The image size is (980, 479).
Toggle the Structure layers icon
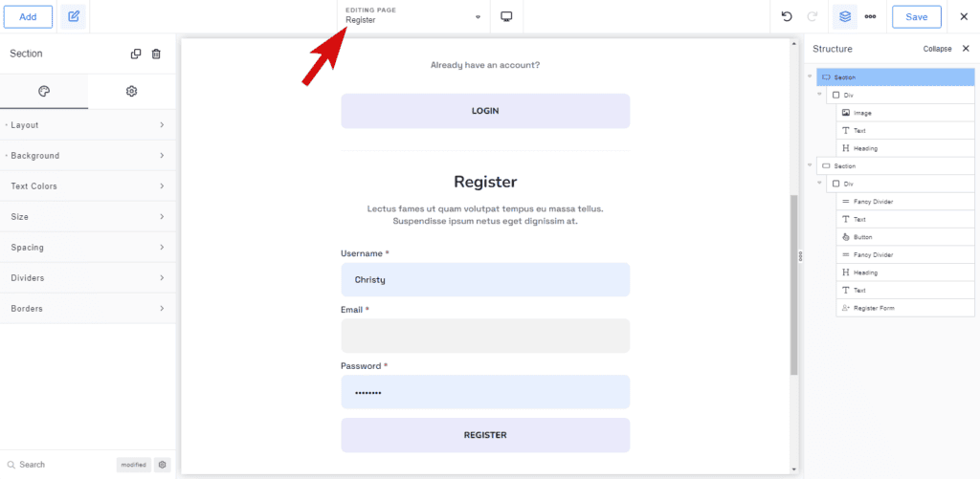(845, 16)
